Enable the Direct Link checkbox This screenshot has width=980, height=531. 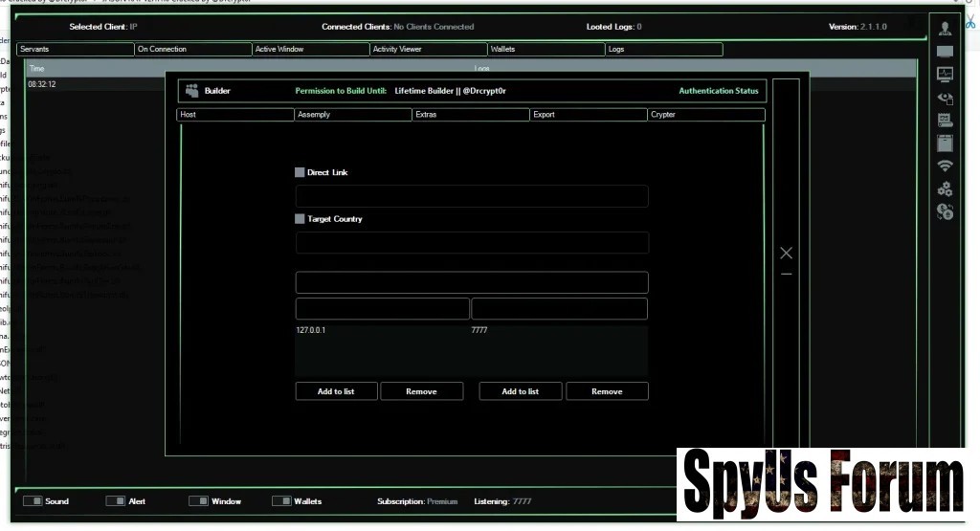coord(300,172)
